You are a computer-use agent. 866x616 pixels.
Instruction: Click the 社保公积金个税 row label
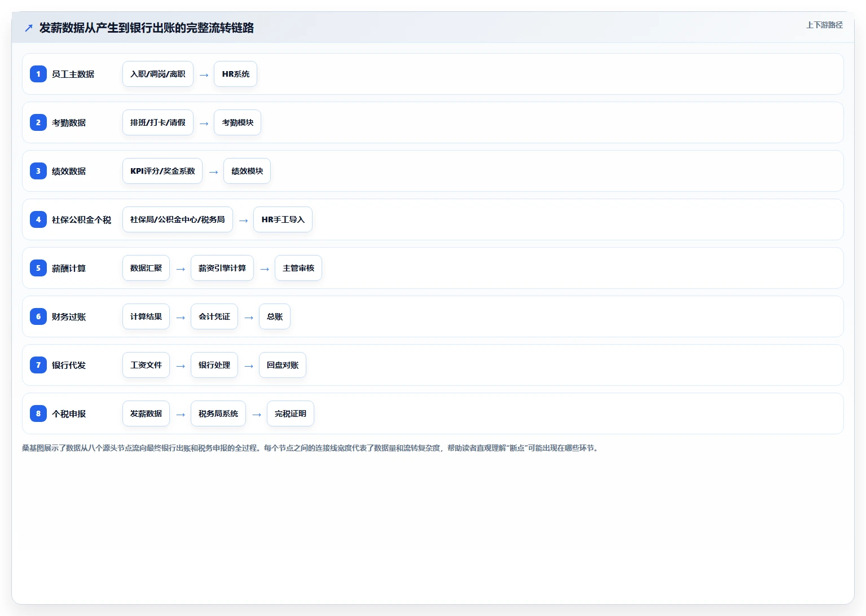tap(81, 219)
